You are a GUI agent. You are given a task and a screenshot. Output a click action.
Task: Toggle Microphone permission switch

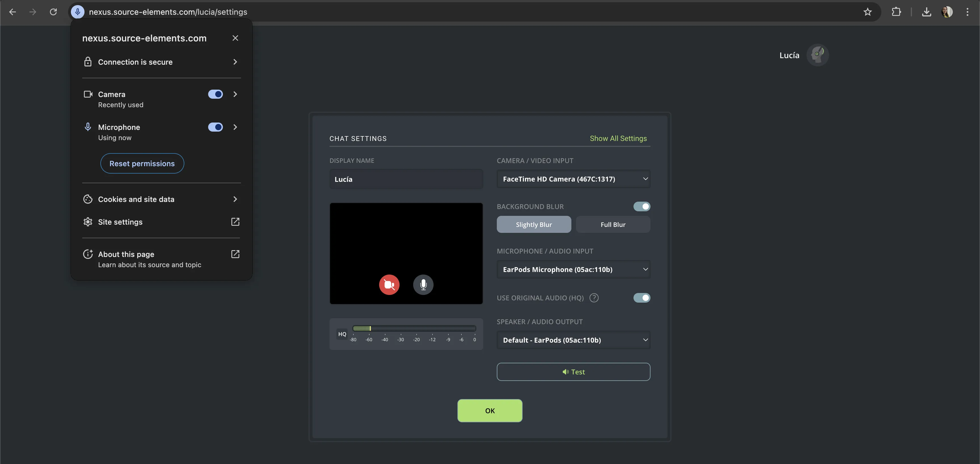215,127
